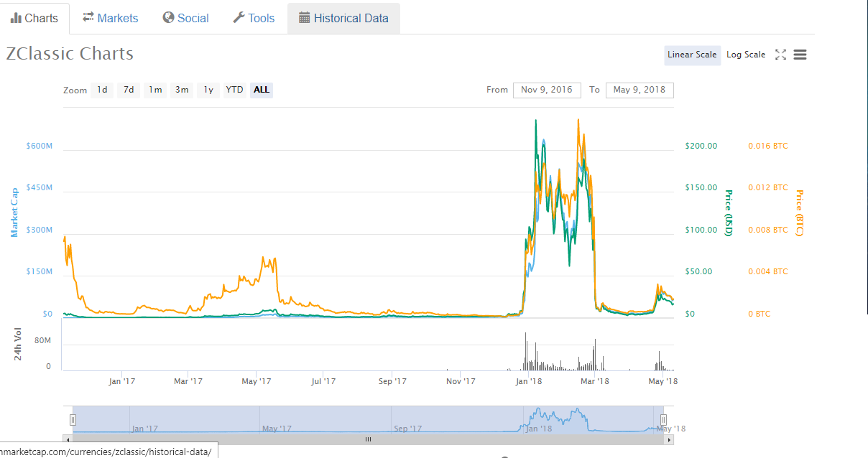Click the 0.004 BTC axis label

768,271
